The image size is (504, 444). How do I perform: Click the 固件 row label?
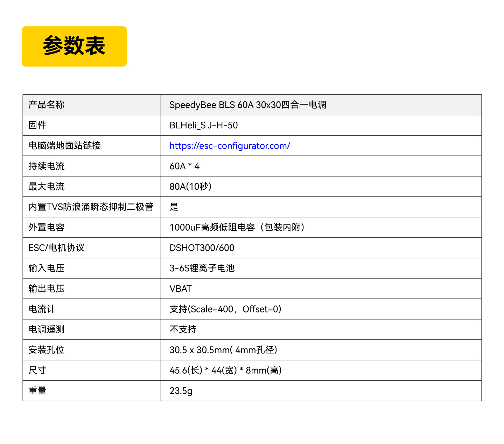[37, 125]
